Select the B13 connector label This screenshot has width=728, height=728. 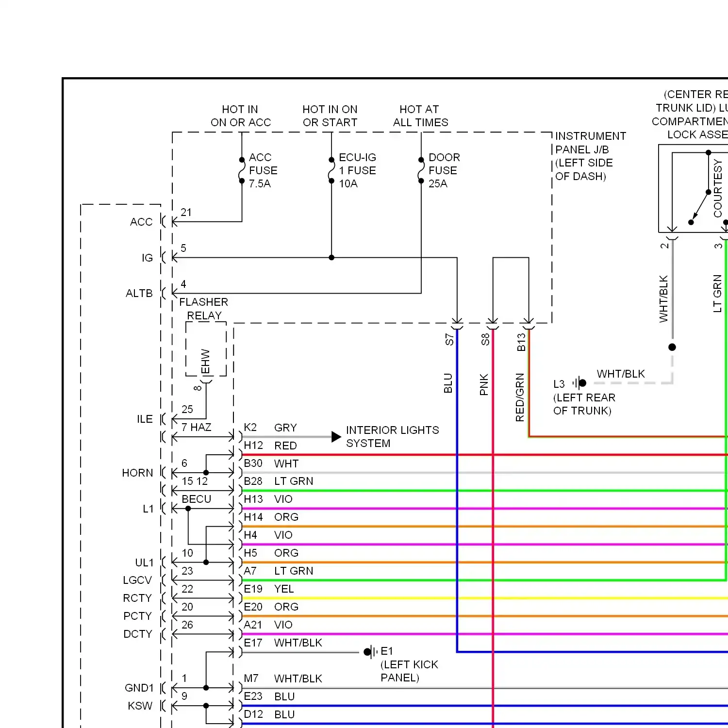point(521,342)
